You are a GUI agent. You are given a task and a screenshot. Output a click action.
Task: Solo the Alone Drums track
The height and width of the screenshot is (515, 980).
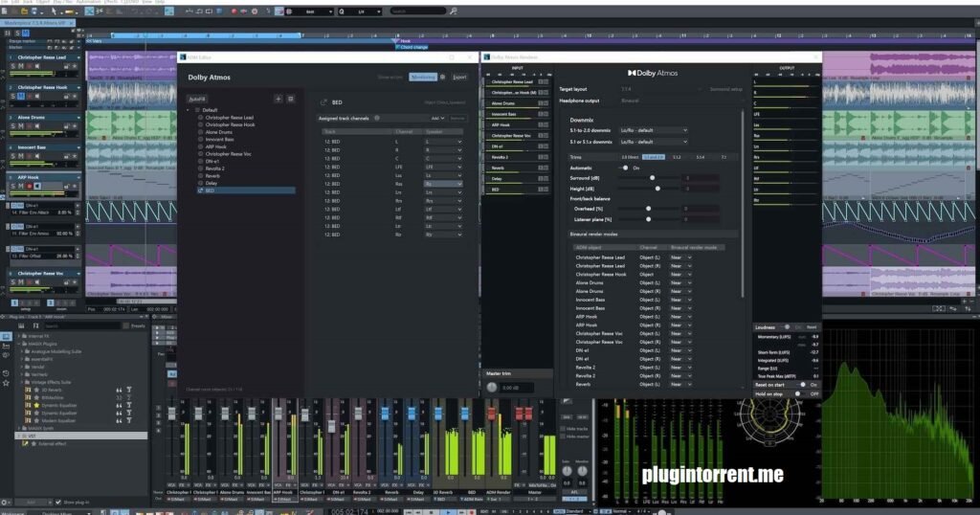tap(12, 125)
